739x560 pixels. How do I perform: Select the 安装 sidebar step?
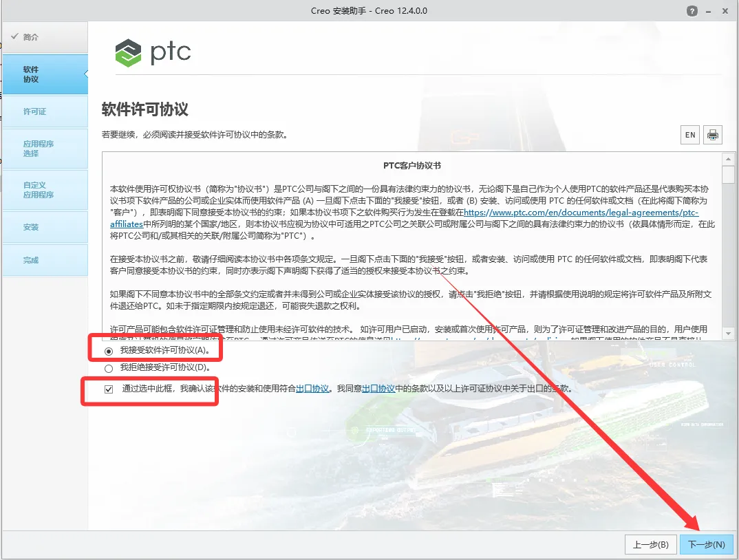coord(45,227)
